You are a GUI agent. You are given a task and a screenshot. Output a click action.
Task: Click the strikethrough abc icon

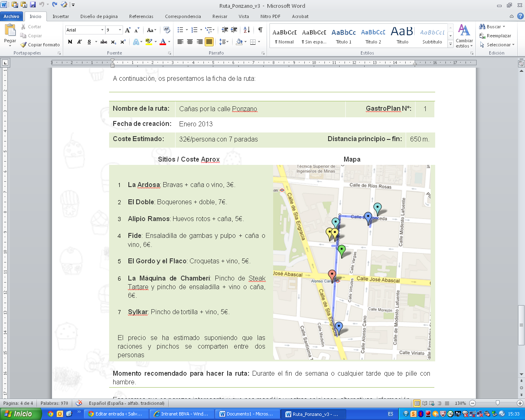pyautogui.click(x=104, y=42)
